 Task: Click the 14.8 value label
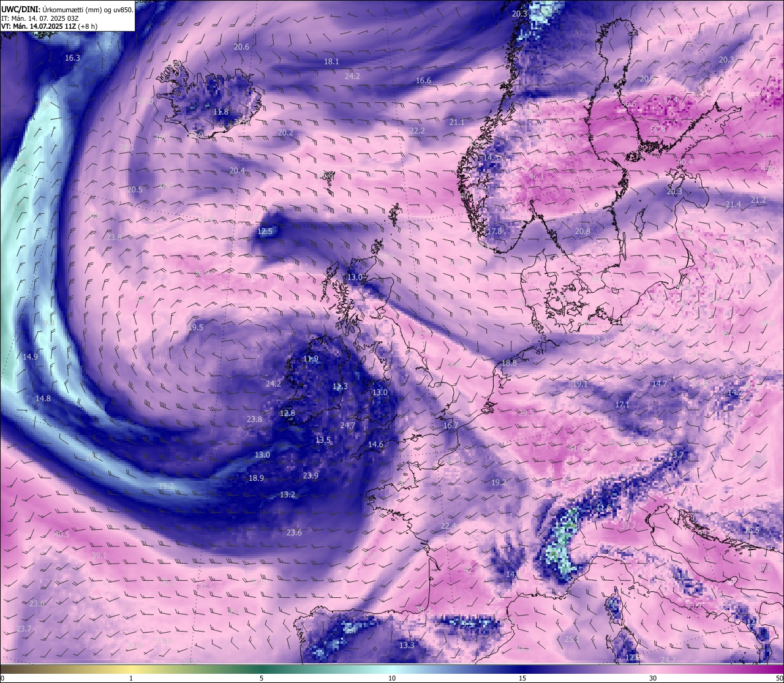43,398
